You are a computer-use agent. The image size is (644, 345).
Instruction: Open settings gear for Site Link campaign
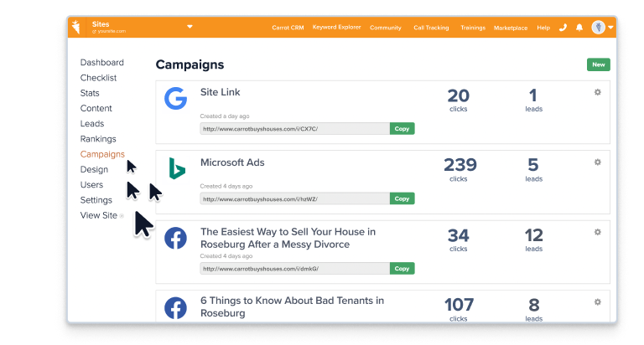click(x=598, y=92)
